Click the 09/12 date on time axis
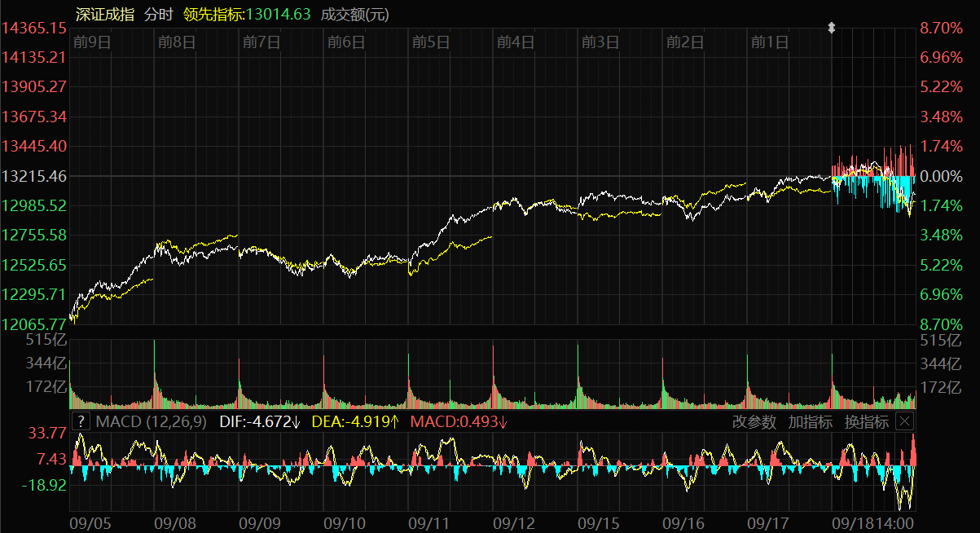The width and height of the screenshot is (980, 533). coord(514,522)
